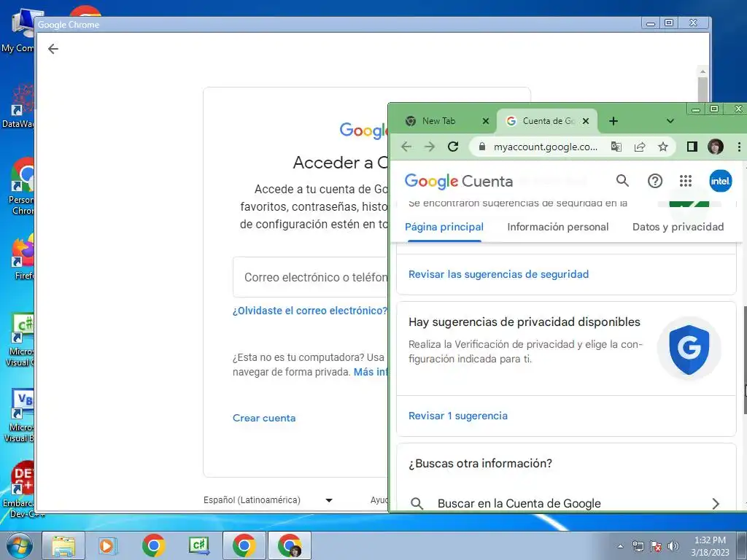This screenshot has height=560, width=747.
Task: Open help question mark icon
Action: click(655, 181)
